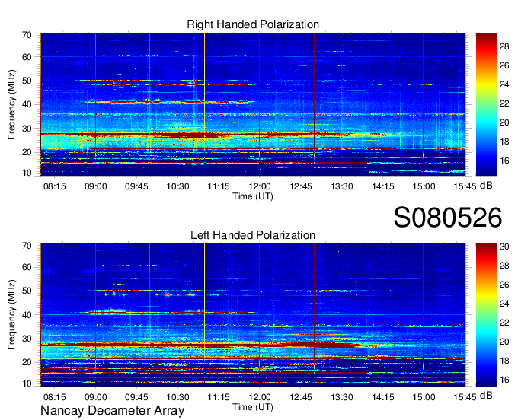Click the 50 MHz tick of Left Handed plot

(27, 291)
